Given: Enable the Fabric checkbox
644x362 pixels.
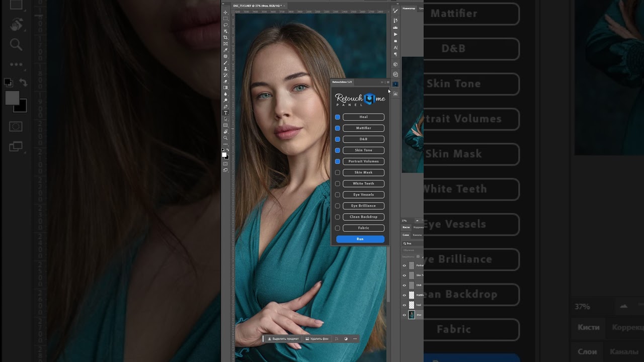Looking at the screenshot, I should point(338,228).
